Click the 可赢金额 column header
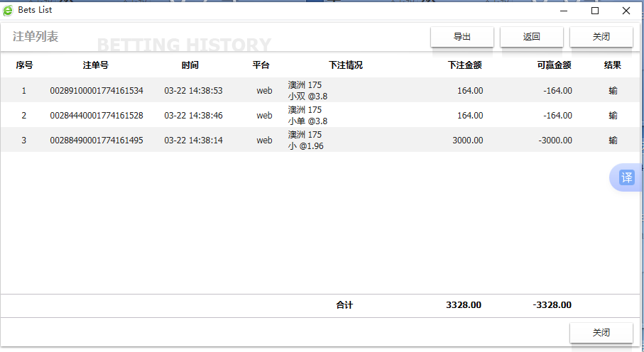The image size is (644, 352). tap(554, 65)
